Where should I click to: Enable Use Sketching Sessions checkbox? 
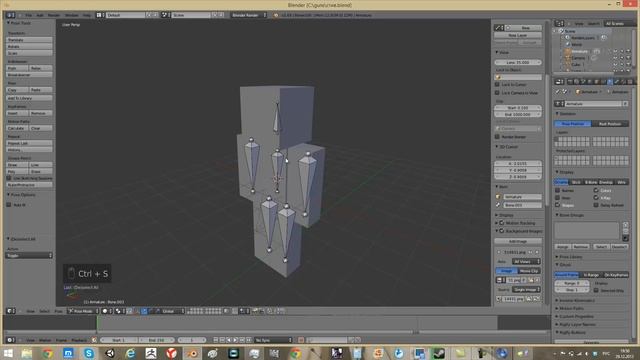tap(9, 178)
